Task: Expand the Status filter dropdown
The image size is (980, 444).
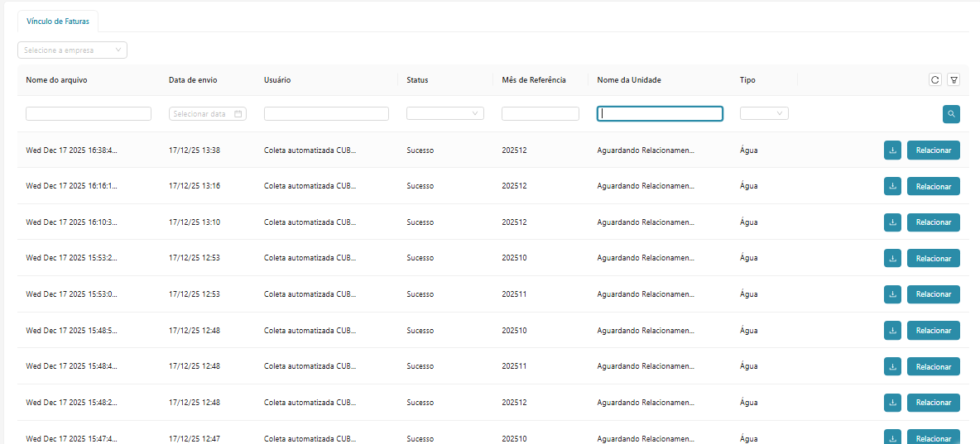Action: click(x=444, y=114)
